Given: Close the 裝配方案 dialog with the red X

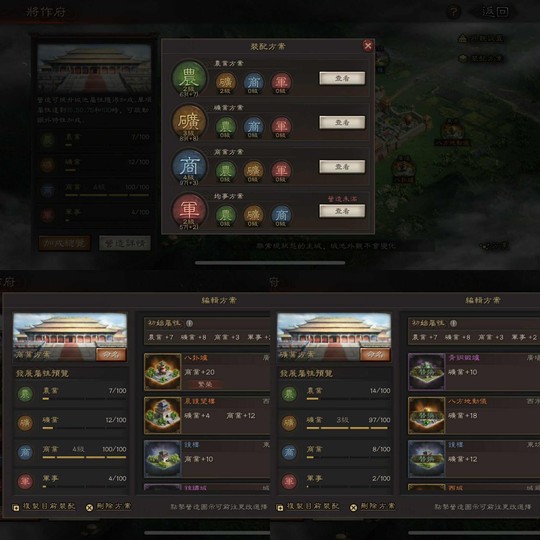Looking at the screenshot, I should pos(367,45).
